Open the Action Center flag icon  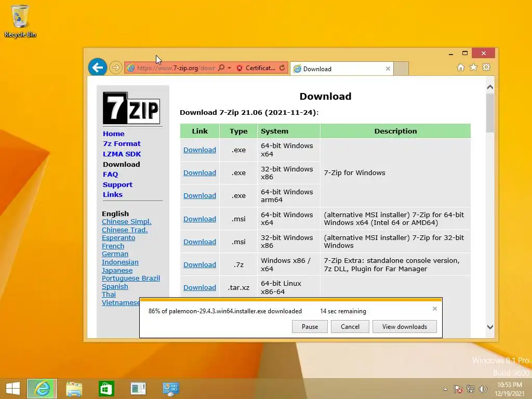[458, 389]
